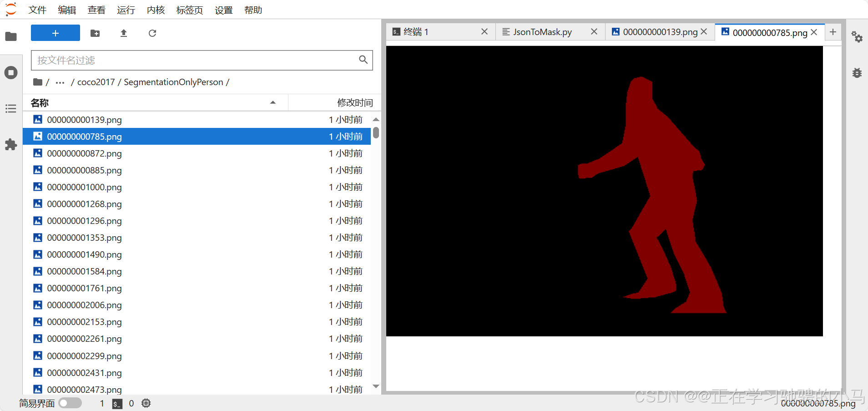
Task: Click the kernel chip icon in status bar
Action: [x=146, y=403]
